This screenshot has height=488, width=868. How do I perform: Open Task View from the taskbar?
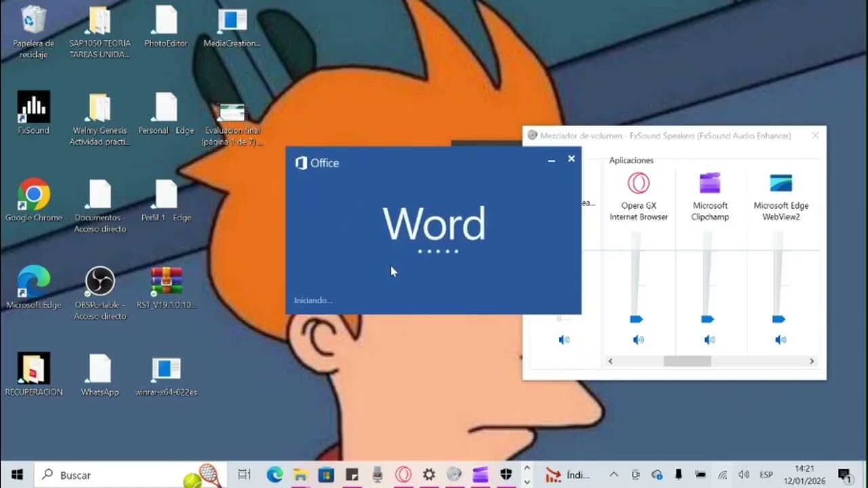click(x=244, y=475)
